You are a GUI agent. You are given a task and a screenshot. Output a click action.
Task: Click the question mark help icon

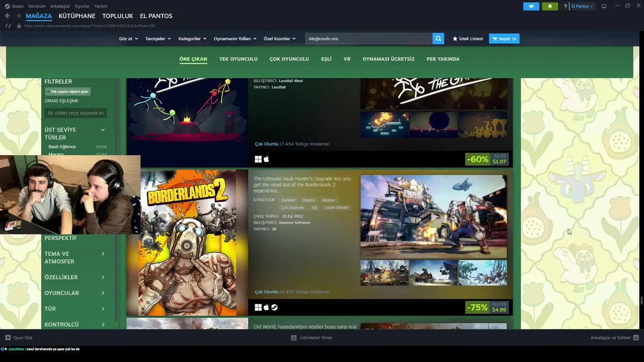coord(566,6)
